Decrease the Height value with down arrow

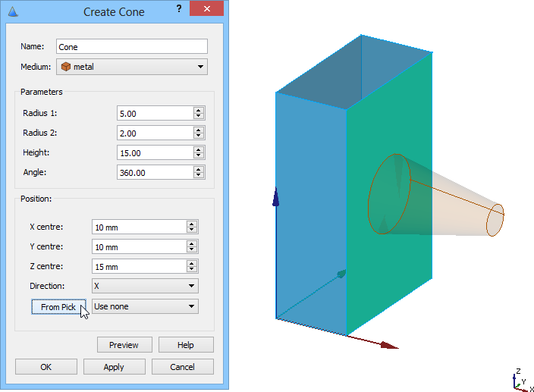click(199, 156)
